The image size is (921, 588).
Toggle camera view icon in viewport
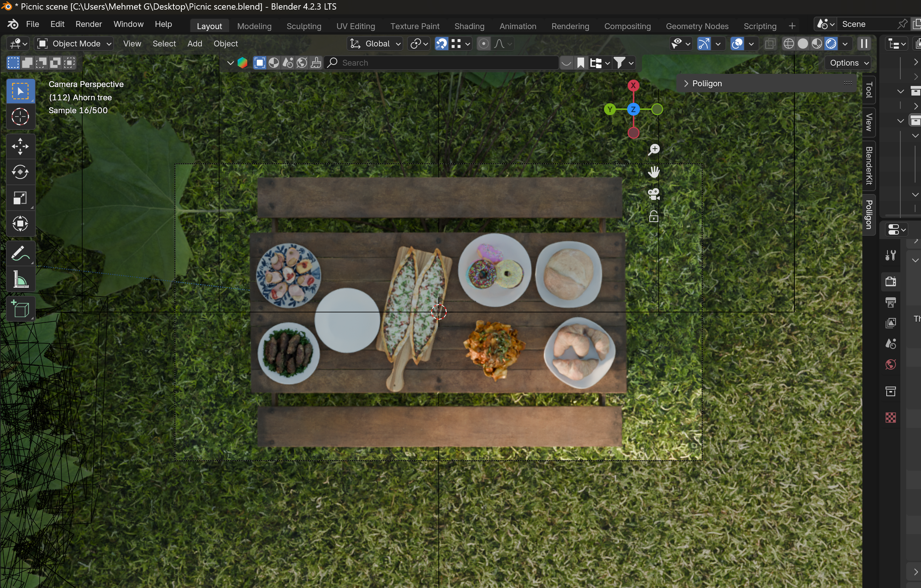653,194
